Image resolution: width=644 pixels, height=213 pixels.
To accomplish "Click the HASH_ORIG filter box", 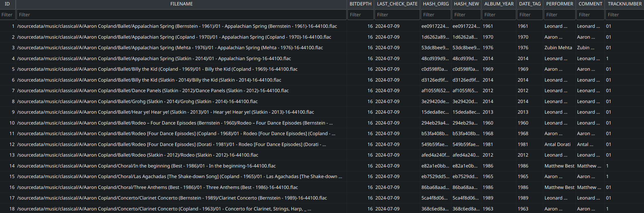I will click(x=435, y=15).
